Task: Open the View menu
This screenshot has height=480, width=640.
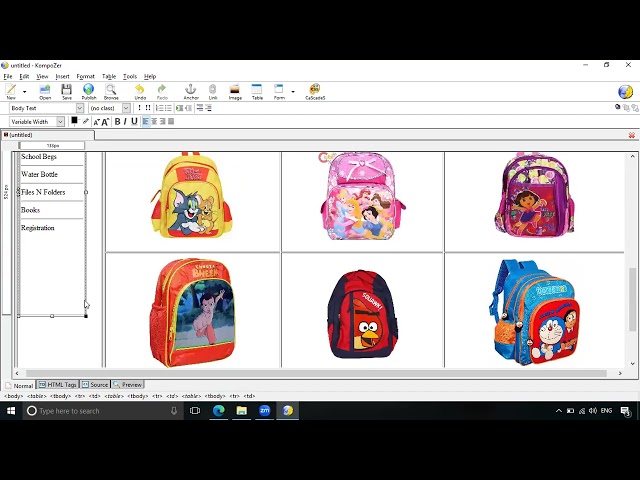Action: pos(42,76)
